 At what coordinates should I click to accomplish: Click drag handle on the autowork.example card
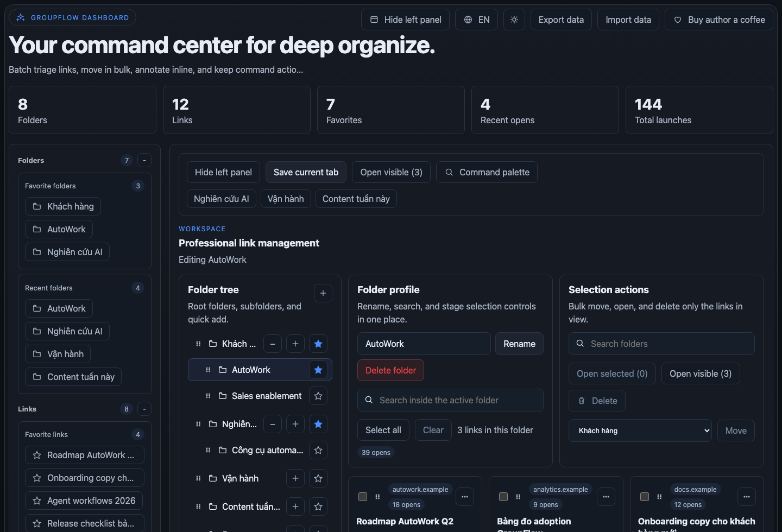click(377, 497)
